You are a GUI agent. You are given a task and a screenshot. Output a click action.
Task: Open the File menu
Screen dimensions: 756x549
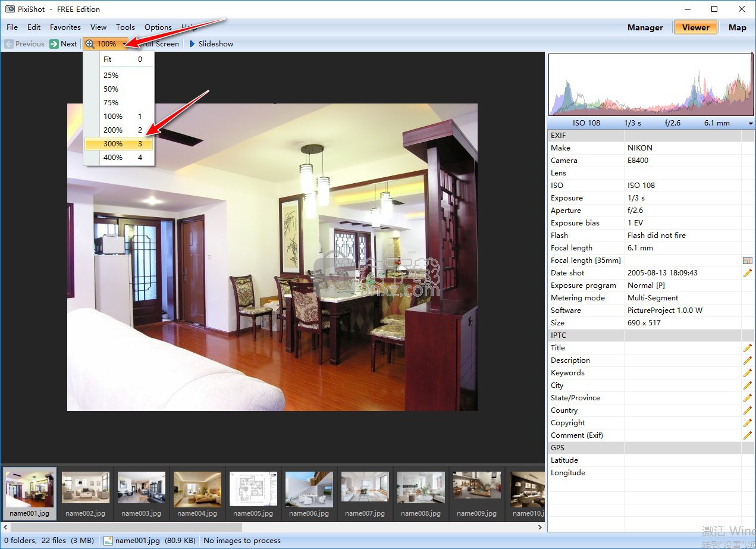tap(12, 27)
